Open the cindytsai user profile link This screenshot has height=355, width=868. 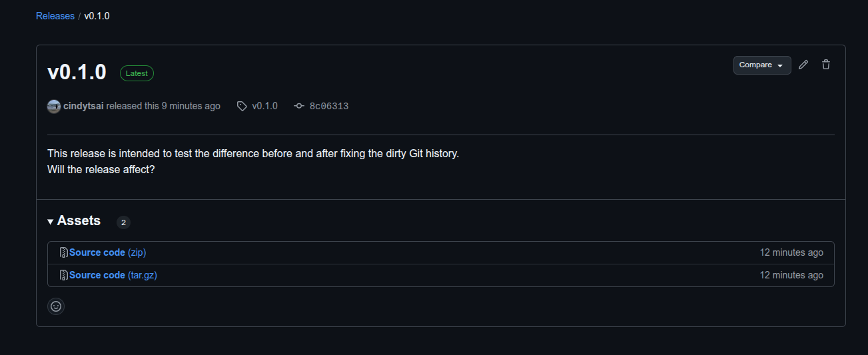coord(83,106)
